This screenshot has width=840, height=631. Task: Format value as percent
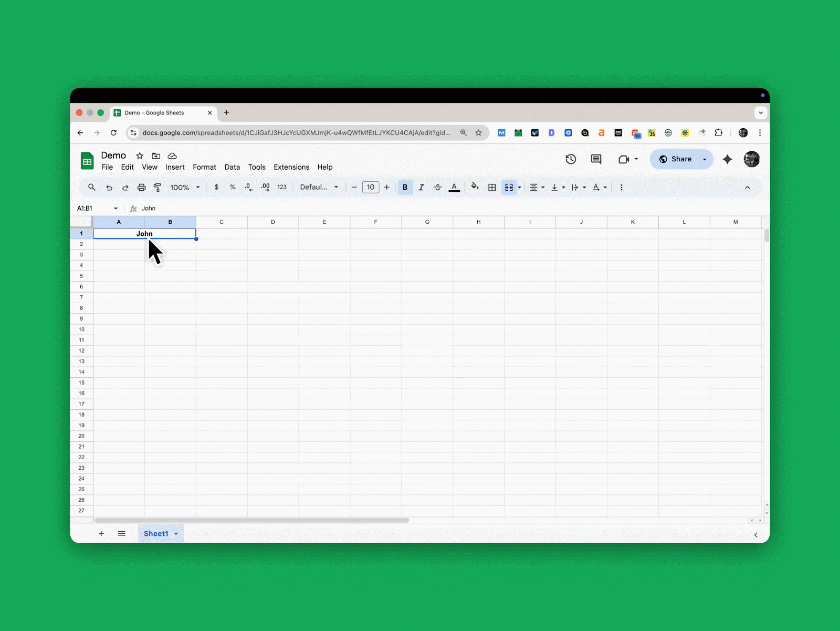point(233,187)
